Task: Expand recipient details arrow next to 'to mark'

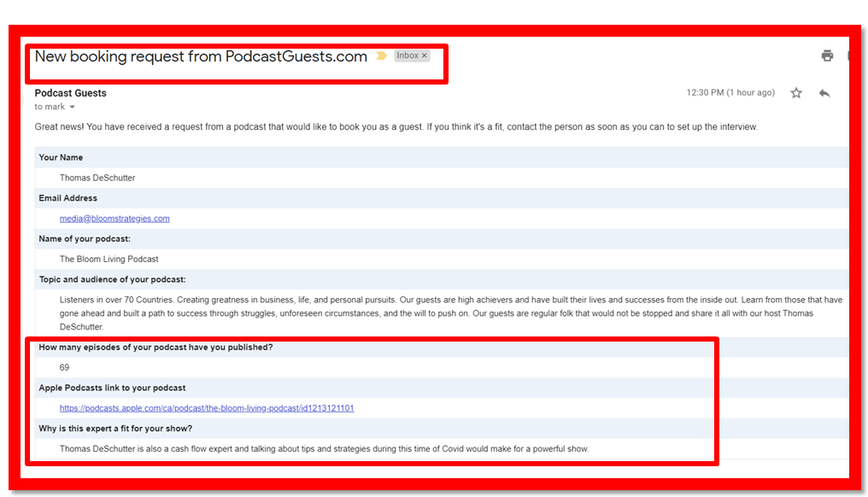Action: [x=73, y=108]
